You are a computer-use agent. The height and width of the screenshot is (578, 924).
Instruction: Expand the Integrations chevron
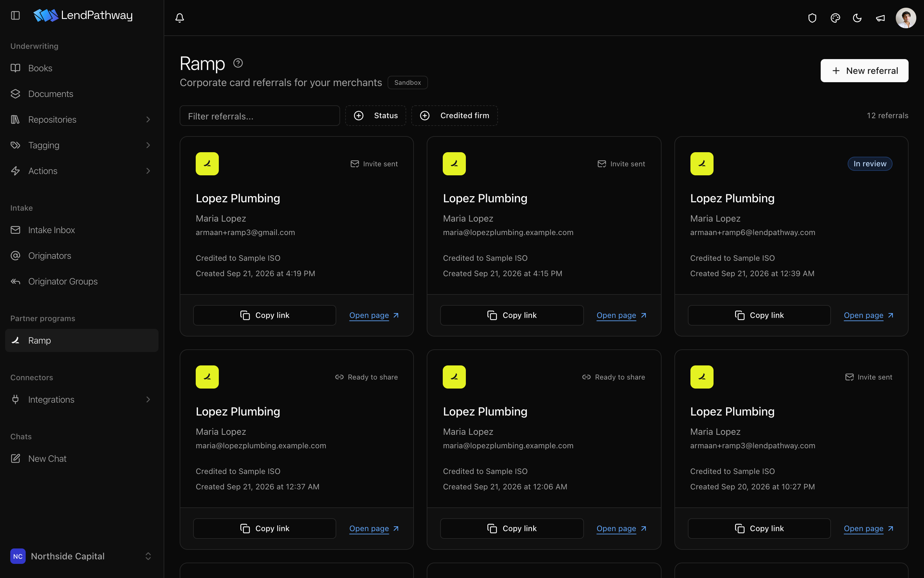click(148, 399)
